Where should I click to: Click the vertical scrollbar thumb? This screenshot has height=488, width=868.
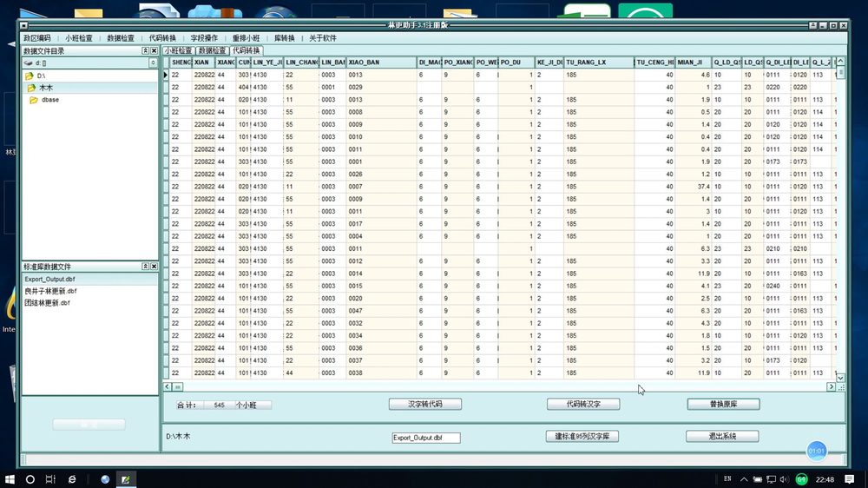(x=840, y=73)
